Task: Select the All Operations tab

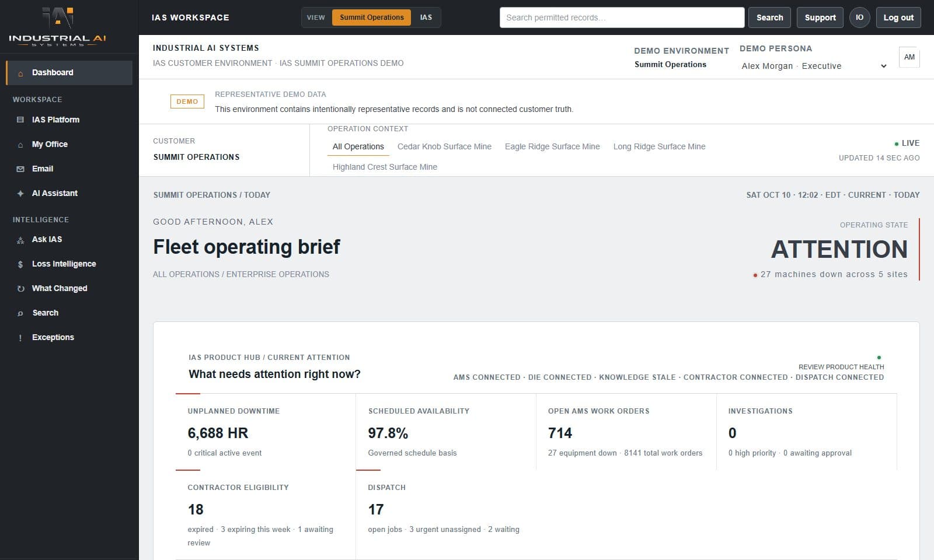Action: pyautogui.click(x=358, y=146)
